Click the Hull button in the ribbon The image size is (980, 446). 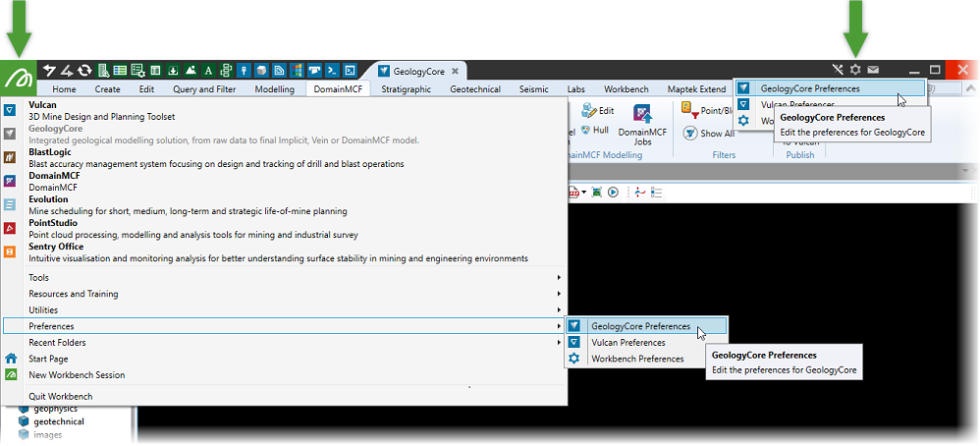[594, 130]
